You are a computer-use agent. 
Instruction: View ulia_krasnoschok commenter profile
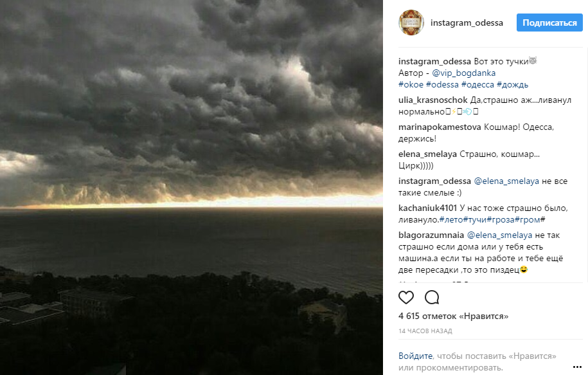[x=432, y=100]
